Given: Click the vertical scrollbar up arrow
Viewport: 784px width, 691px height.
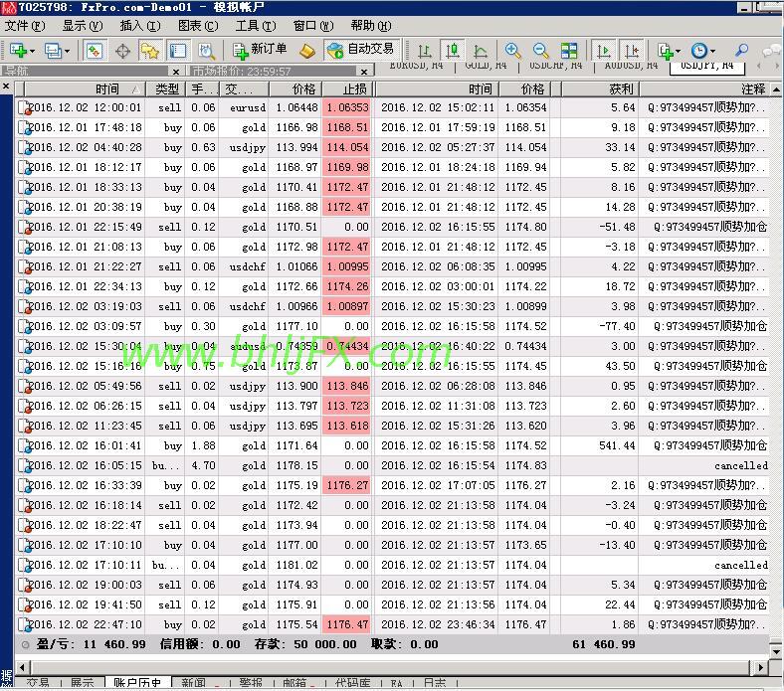Looking at the screenshot, I should pyautogui.click(x=776, y=89).
